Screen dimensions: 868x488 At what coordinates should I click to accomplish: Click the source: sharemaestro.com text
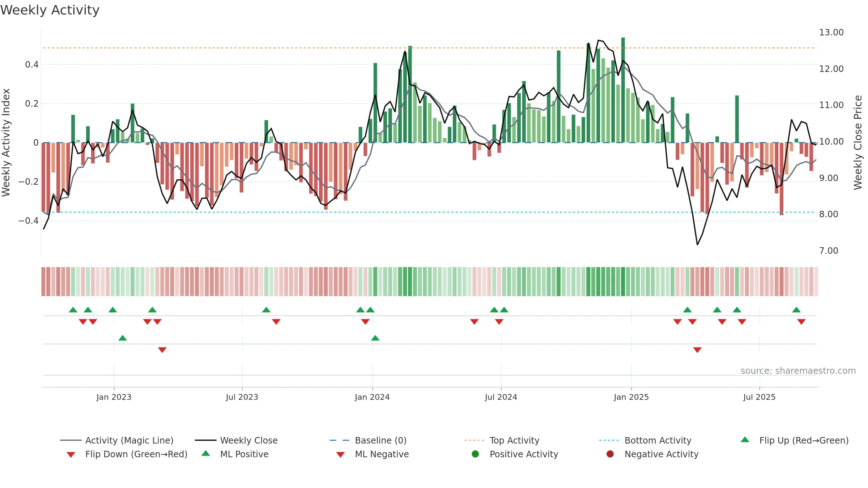(x=798, y=371)
